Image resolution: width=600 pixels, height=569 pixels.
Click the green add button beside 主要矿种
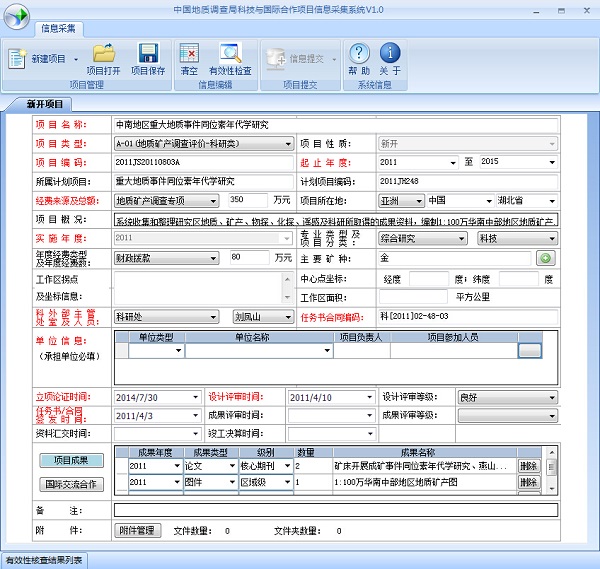[546, 258]
